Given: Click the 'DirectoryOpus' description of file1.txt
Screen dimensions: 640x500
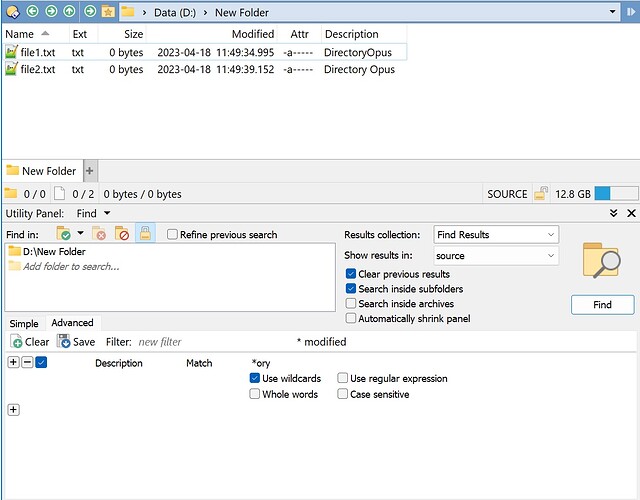Looking at the screenshot, I should point(358,53).
